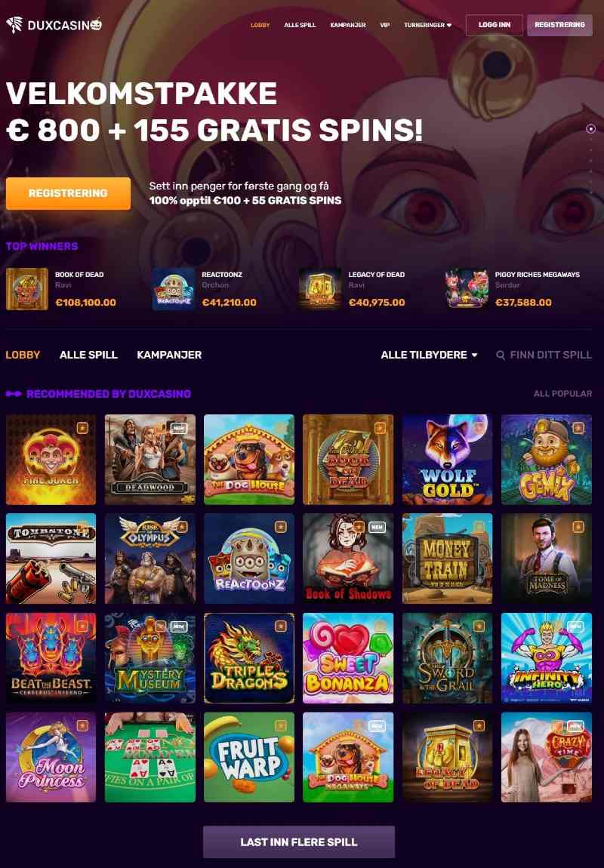The width and height of the screenshot is (604, 868).
Task: Switch to the Alle Spill tab
Action: (x=88, y=355)
